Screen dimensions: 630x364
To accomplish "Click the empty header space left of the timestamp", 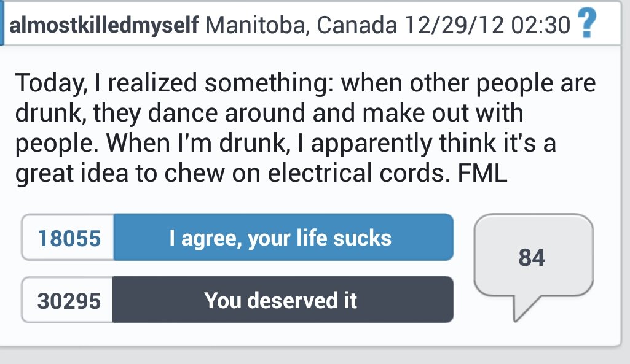I will tap(400, 26).
